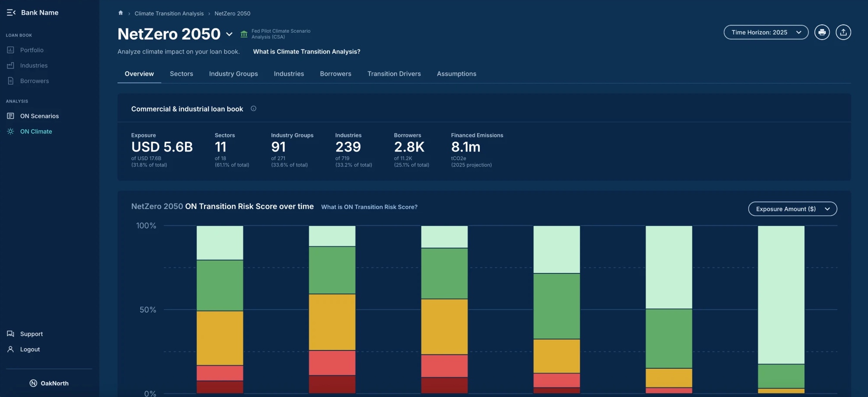Open the Industry Groups tab

coord(233,74)
